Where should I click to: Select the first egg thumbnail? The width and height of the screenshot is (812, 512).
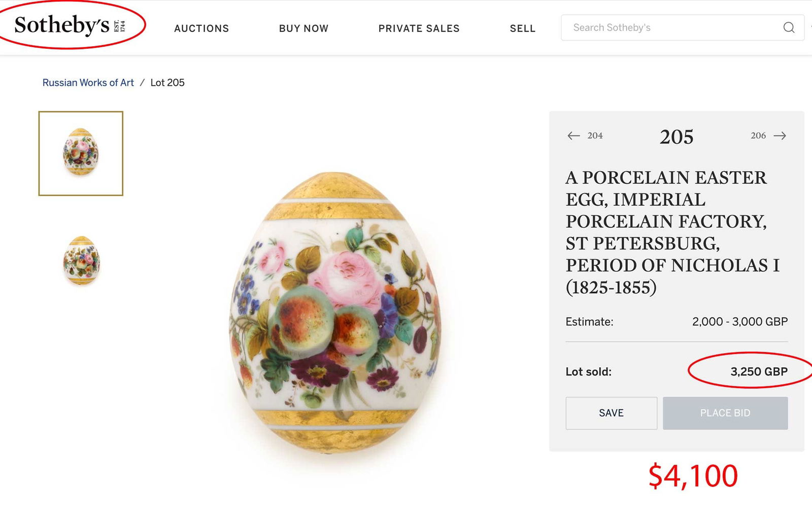(x=80, y=152)
